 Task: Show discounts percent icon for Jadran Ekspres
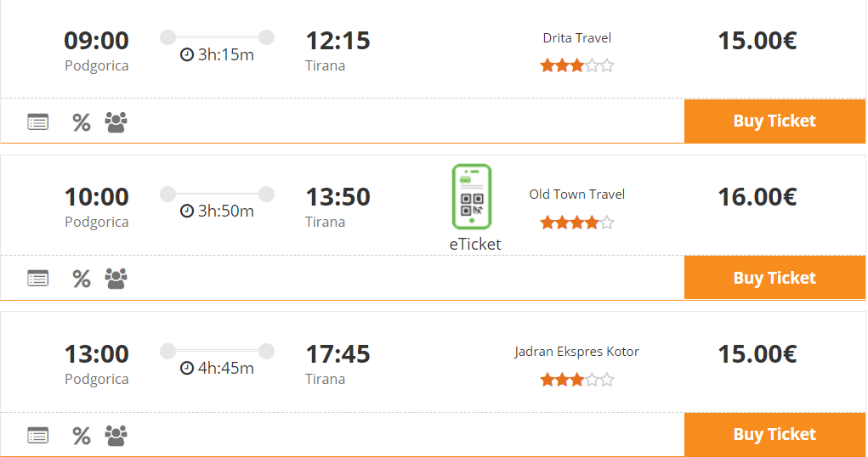click(x=81, y=436)
